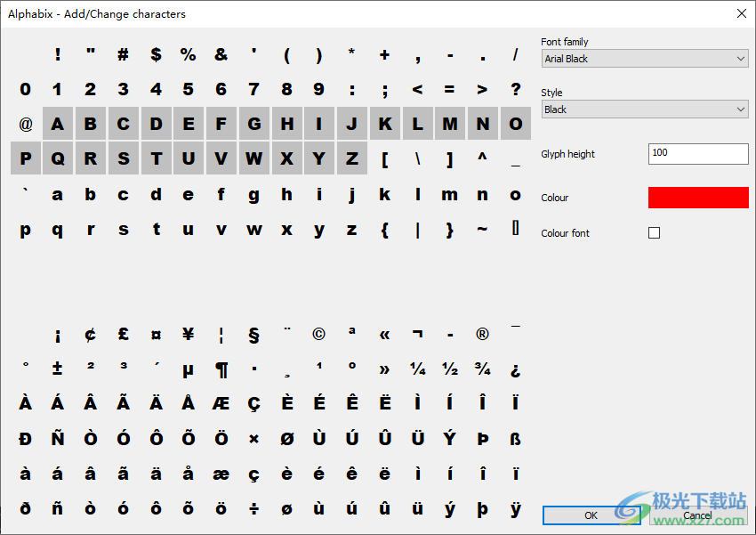Select the forward slash / glyph

pyautogui.click(x=516, y=54)
